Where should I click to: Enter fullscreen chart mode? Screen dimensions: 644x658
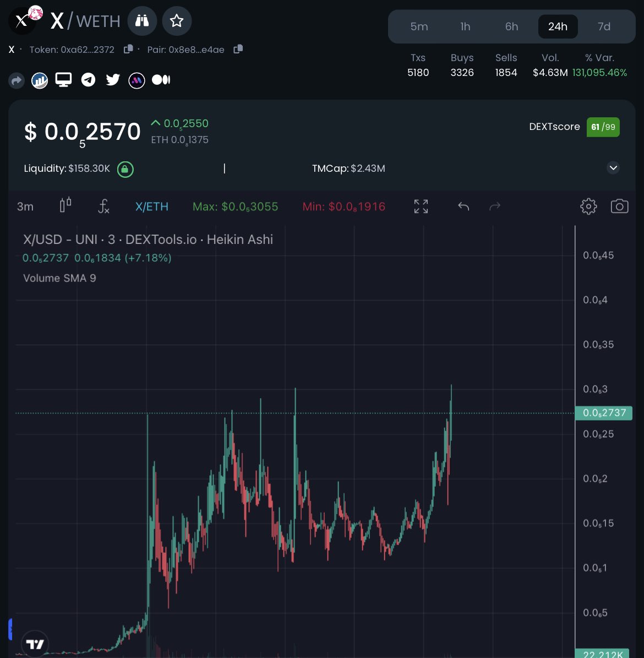[421, 206]
